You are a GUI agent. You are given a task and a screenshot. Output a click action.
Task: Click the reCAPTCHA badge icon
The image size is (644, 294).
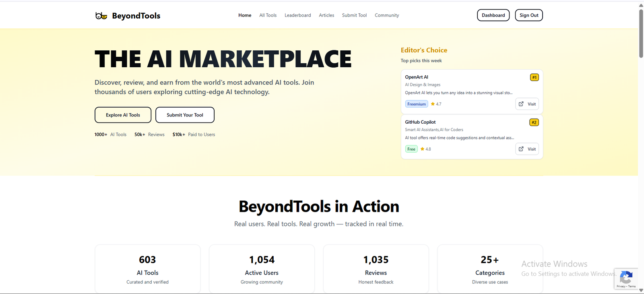tap(626, 277)
